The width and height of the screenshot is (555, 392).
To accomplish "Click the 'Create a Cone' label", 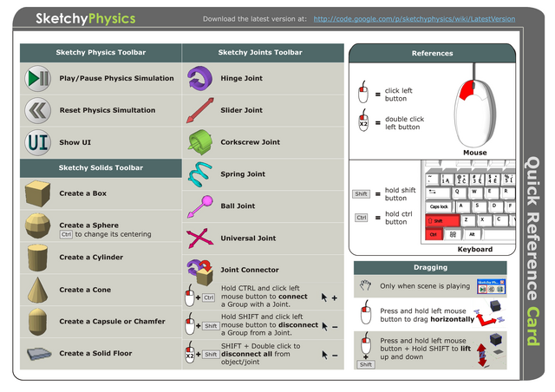I will coord(85,290).
